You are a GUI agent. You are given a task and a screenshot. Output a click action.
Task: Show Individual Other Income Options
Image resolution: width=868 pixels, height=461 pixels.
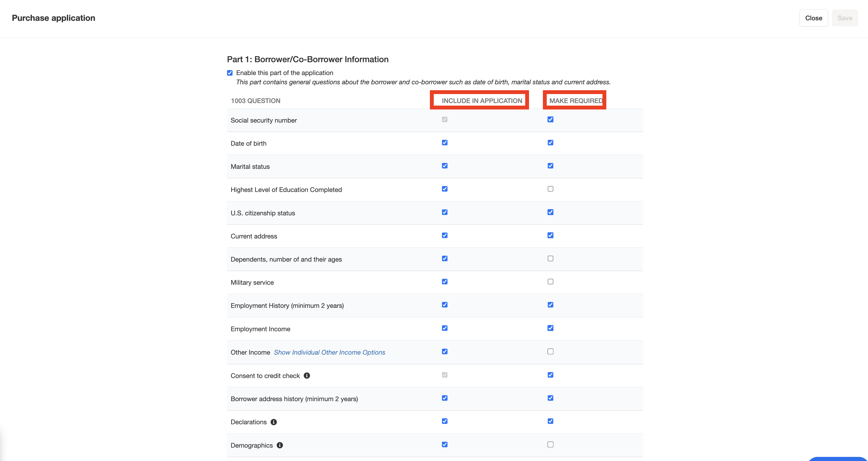329,352
